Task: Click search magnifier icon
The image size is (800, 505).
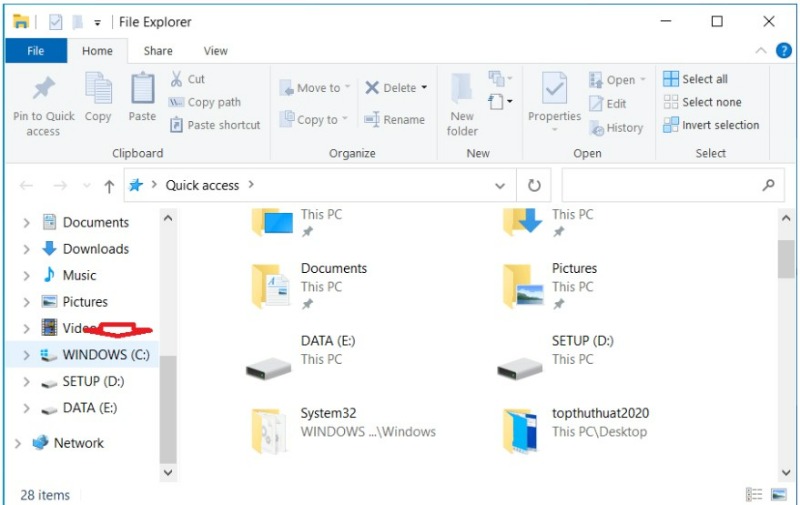Action: click(x=768, y=185)
